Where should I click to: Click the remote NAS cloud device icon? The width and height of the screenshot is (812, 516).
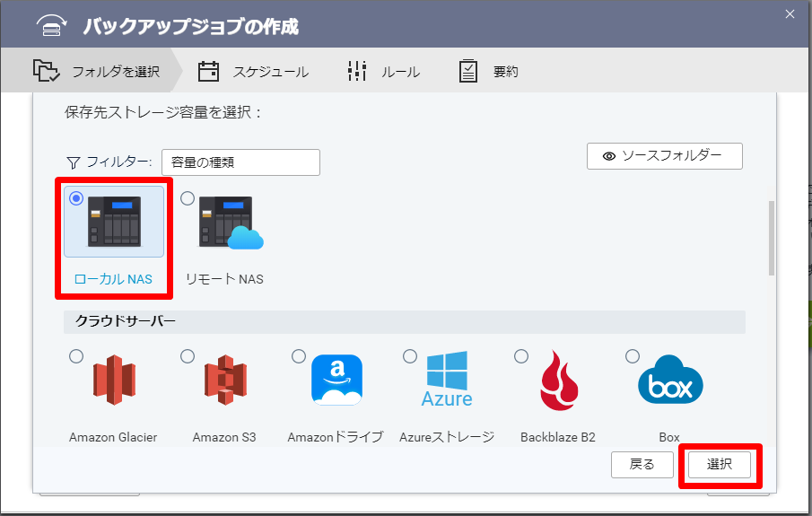point(231,223)
